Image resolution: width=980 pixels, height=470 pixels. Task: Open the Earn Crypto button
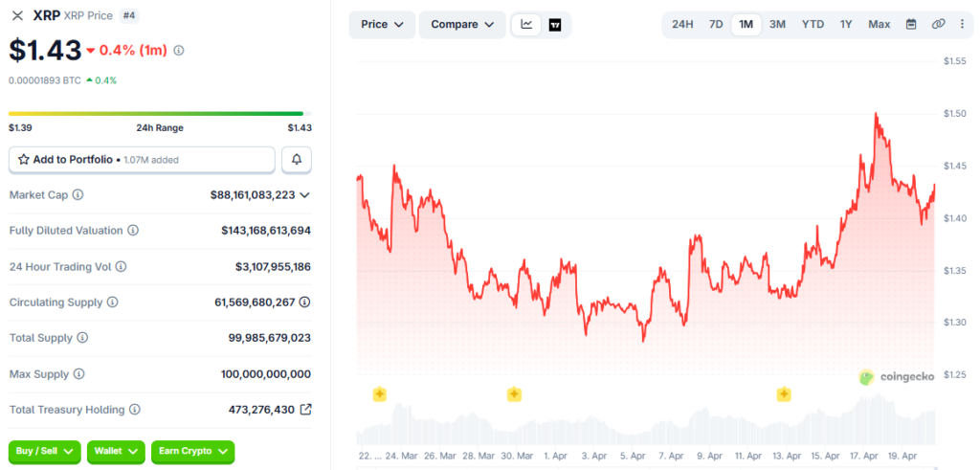click(193, 451)
